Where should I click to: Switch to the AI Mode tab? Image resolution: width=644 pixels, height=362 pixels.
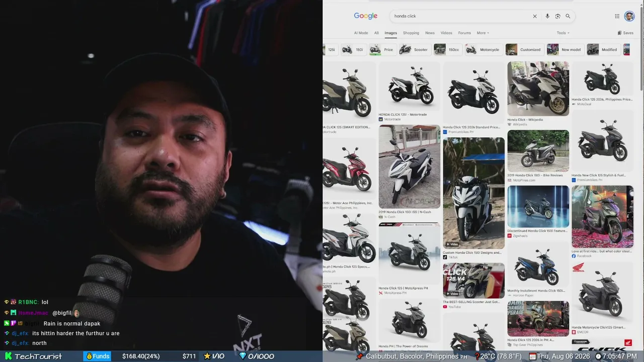click(x=361, y=33)
